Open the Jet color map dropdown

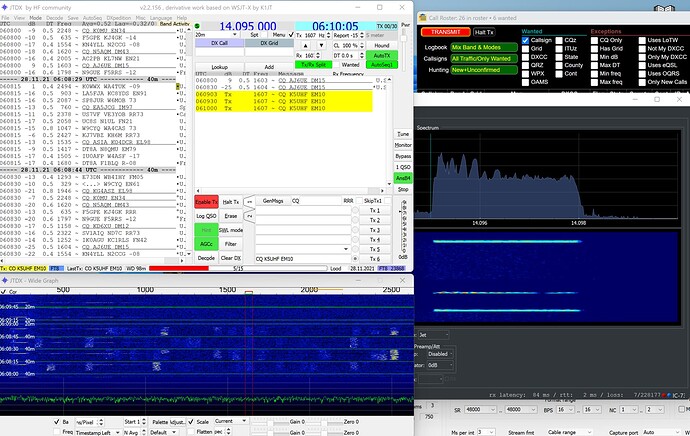[433, 335]
